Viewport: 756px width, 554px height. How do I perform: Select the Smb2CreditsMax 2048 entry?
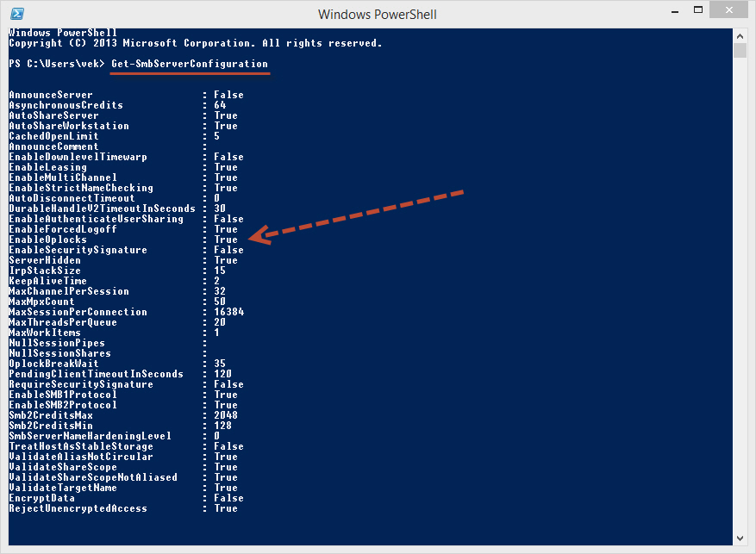click(x=69, y=415)
